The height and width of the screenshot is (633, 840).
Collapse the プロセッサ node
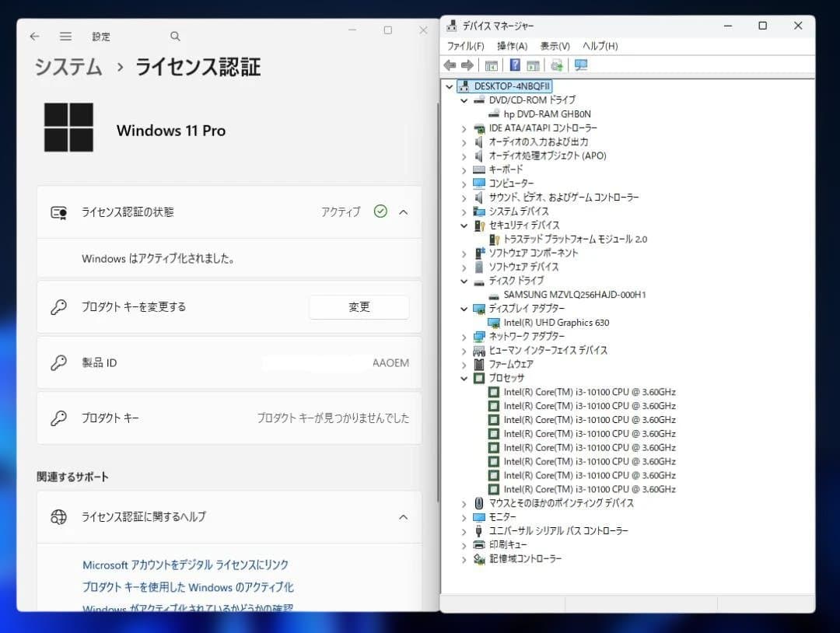(464, 378)
